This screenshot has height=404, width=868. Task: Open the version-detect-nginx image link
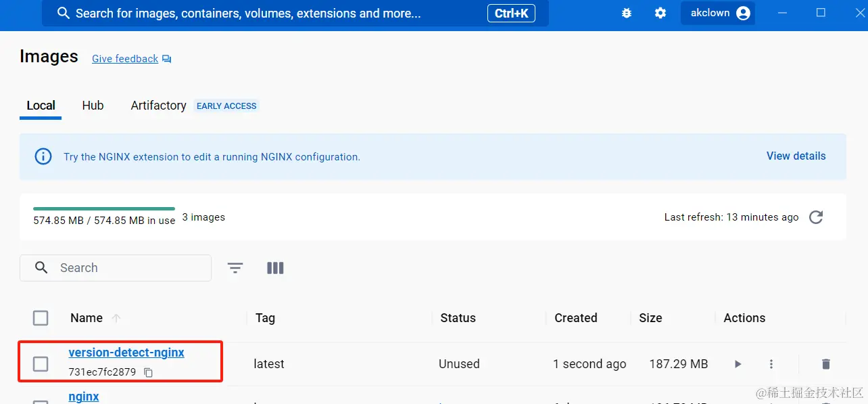126,353
